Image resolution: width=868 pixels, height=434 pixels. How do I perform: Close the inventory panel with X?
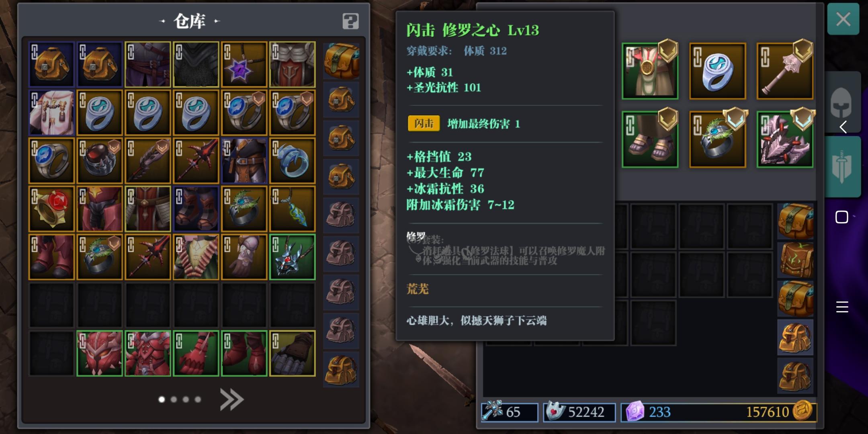[843, 19]
